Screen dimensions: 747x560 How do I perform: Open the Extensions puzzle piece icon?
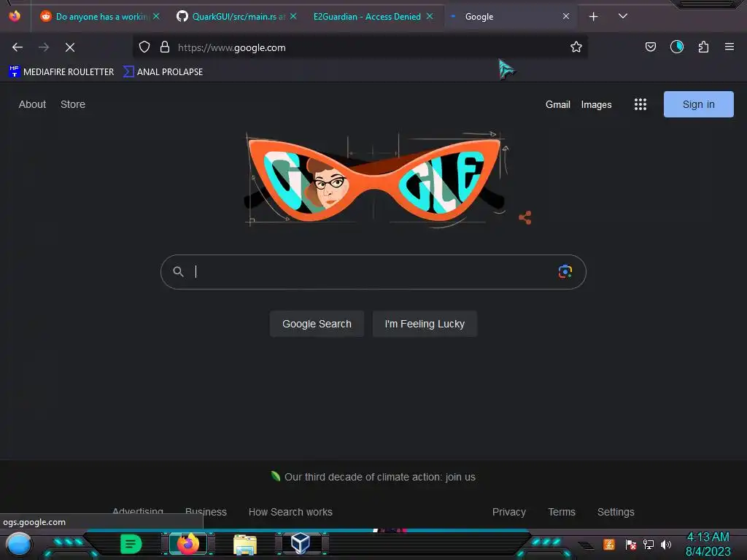coord(703,47)
